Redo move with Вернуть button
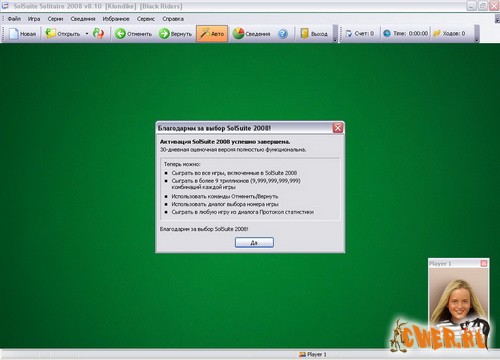Image resolution: width=500 pixels, height=360 pixels. click(x=175, y=34)
